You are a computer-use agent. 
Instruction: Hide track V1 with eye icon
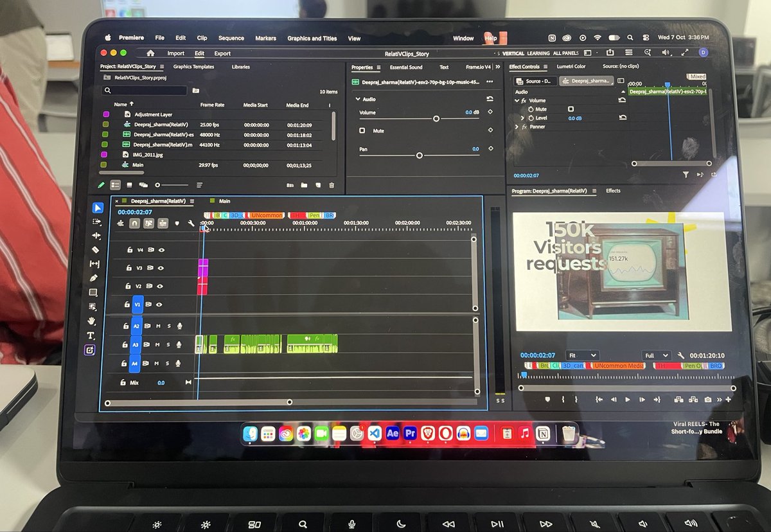(x=160, y=305)
